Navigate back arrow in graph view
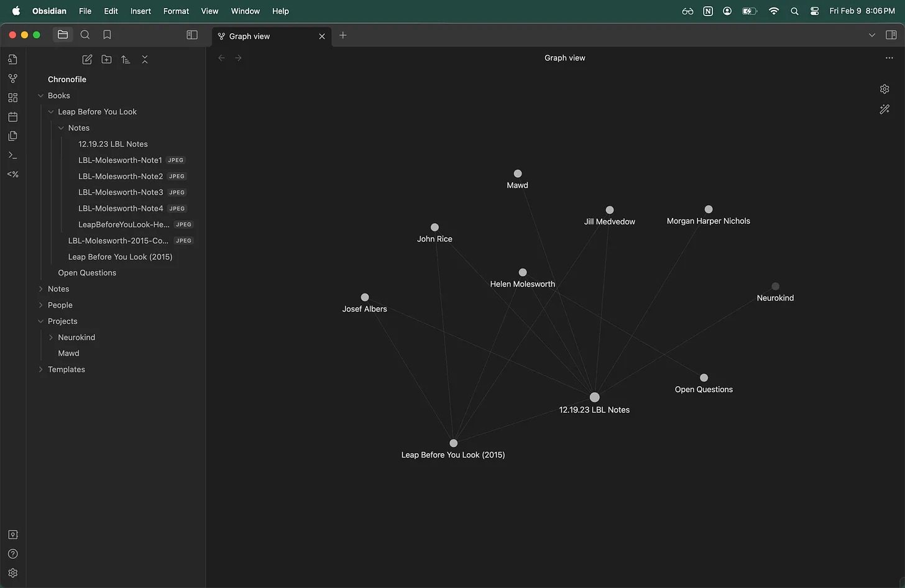This screenshot has width=905, height=588. click(221, 58)
